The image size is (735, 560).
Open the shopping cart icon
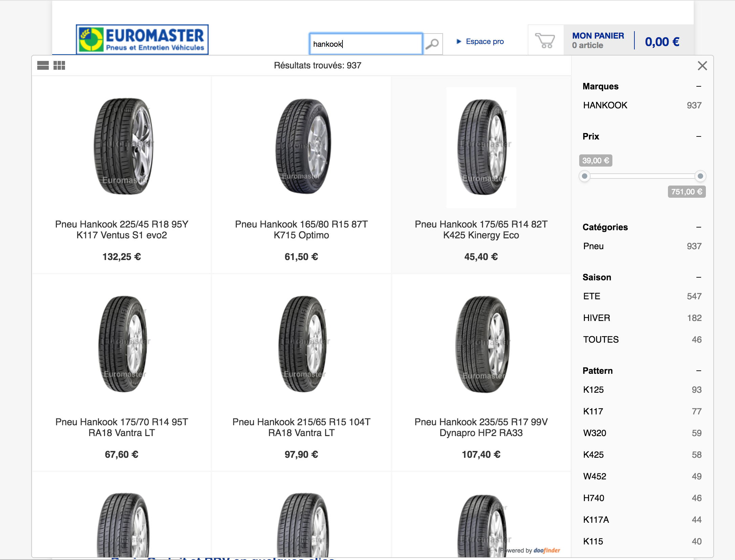pos(545,41)
